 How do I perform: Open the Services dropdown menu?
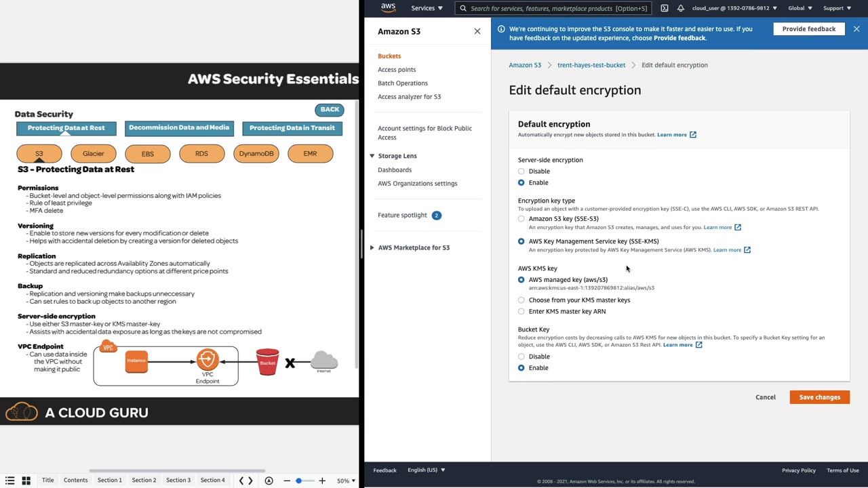427,8
